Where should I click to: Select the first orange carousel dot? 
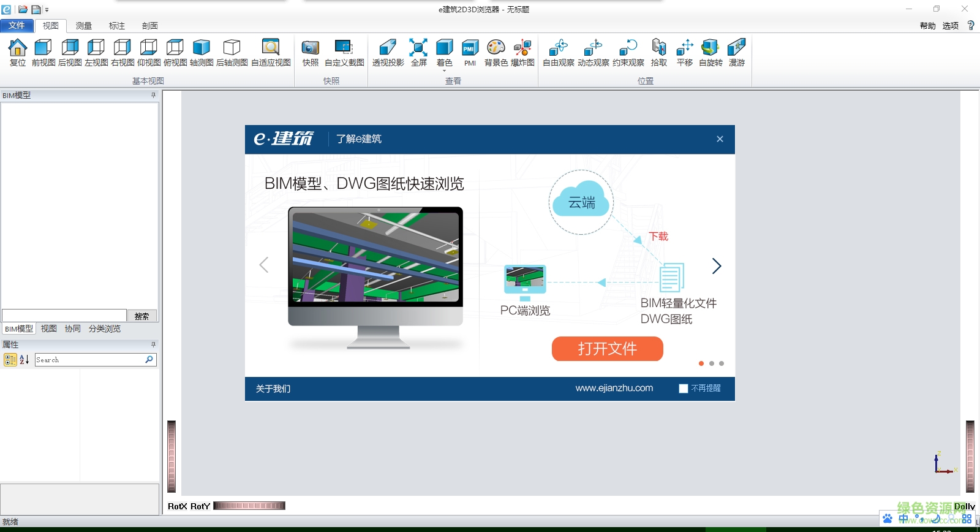pyautogui.click(x=701, y=363)
